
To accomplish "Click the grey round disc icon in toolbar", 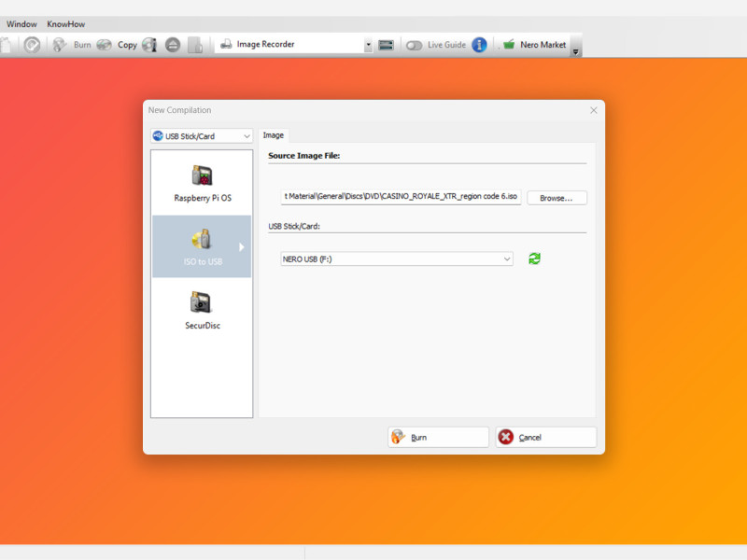I will click(x=33, y=45).
